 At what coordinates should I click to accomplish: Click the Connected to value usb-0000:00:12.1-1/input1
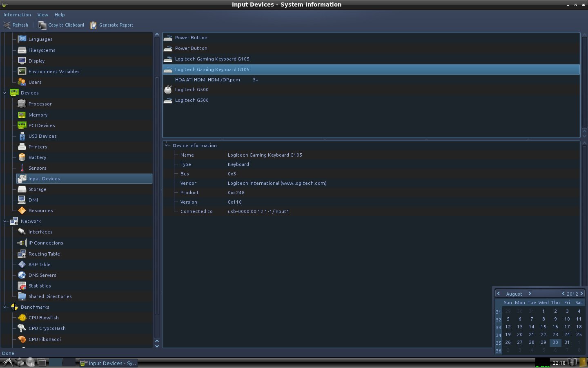tap(258, 211)
